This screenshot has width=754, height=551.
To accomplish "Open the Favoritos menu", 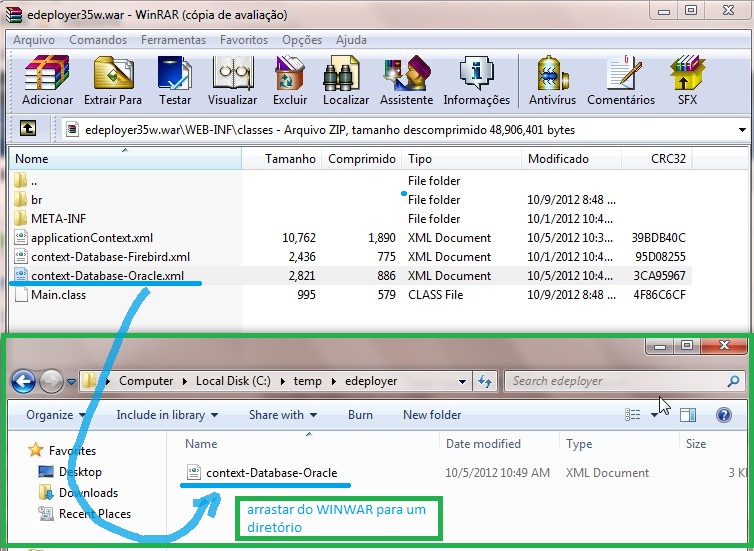I will point(244,40).
